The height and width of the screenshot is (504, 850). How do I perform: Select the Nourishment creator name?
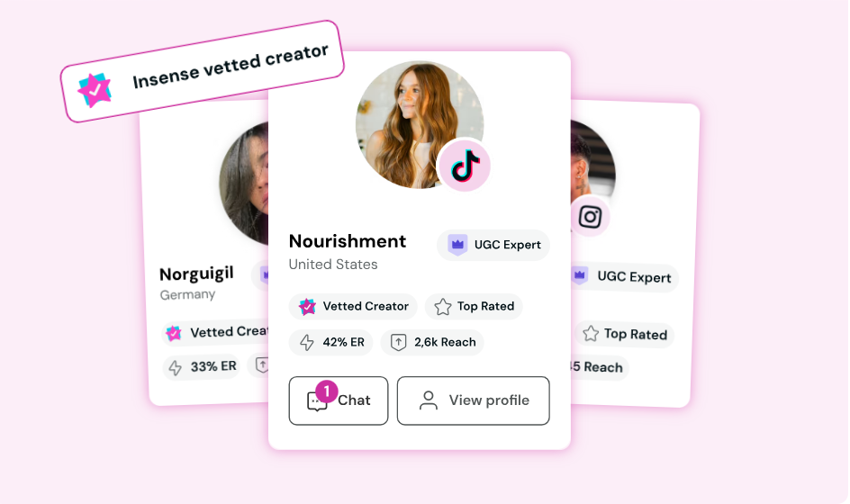coord(348,241)
